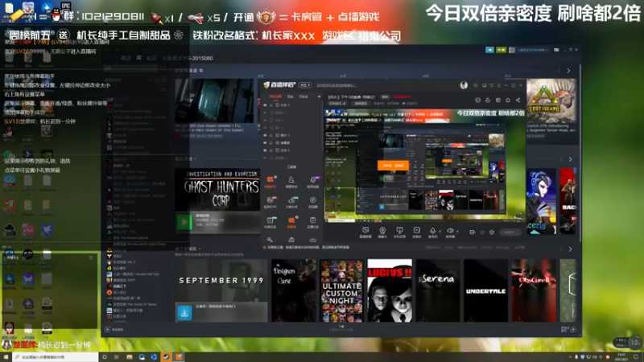
Task: Start recording with record icon
Action: click(x=472, y=232)
